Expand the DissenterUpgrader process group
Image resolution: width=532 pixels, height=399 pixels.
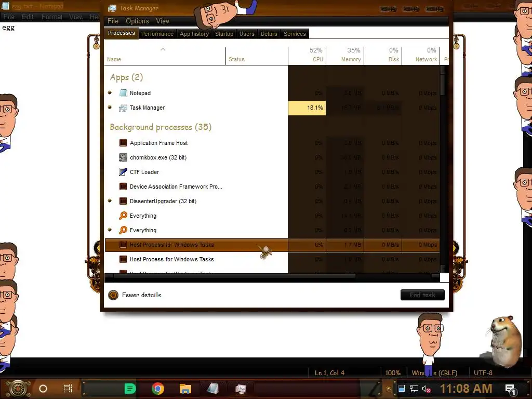tap(110, 201)
